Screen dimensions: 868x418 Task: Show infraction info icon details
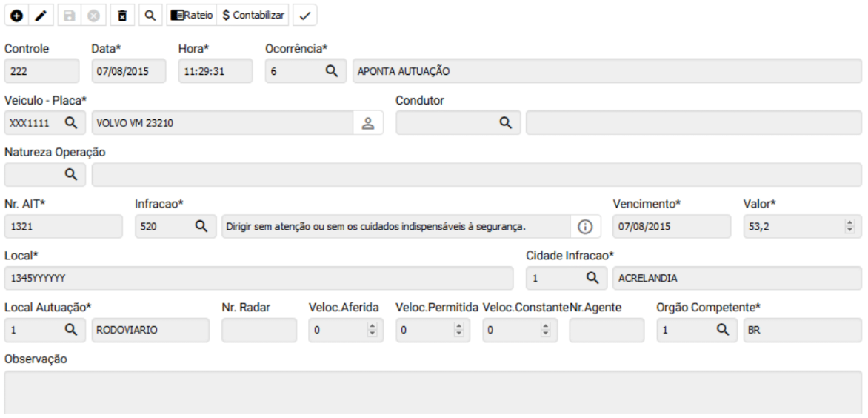584,227
